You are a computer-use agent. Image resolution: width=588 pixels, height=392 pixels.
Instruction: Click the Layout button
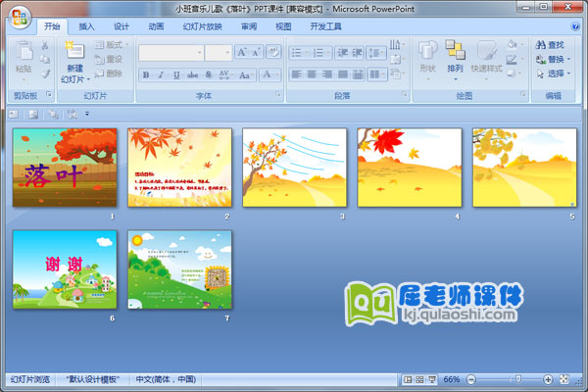coord(111,45)
